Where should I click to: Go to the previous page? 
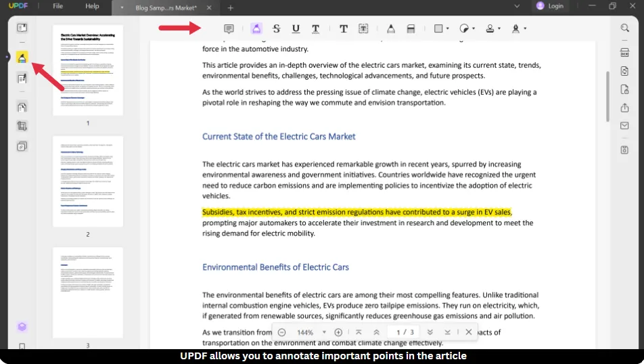click(377, 332)
